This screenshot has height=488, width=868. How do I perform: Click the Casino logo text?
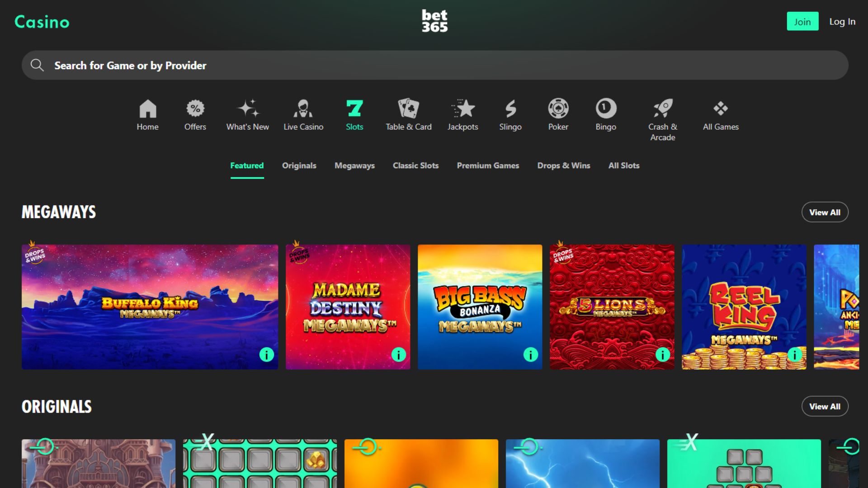pos(42,22)
